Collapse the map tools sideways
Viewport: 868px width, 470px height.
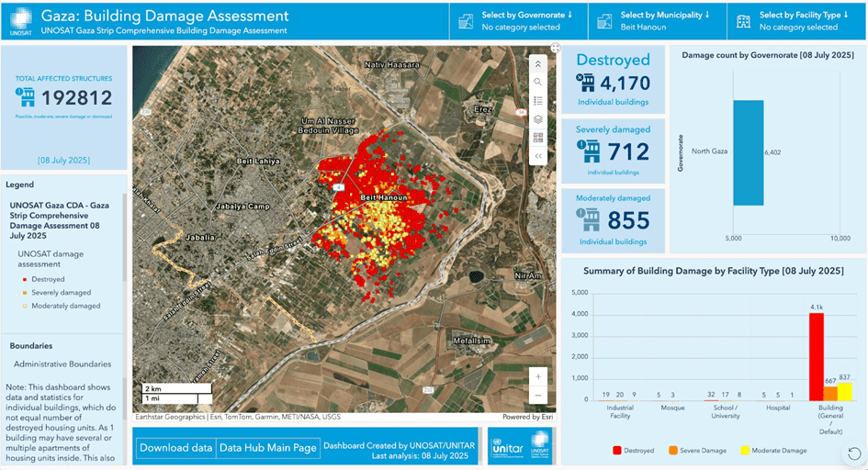point(538,156)
